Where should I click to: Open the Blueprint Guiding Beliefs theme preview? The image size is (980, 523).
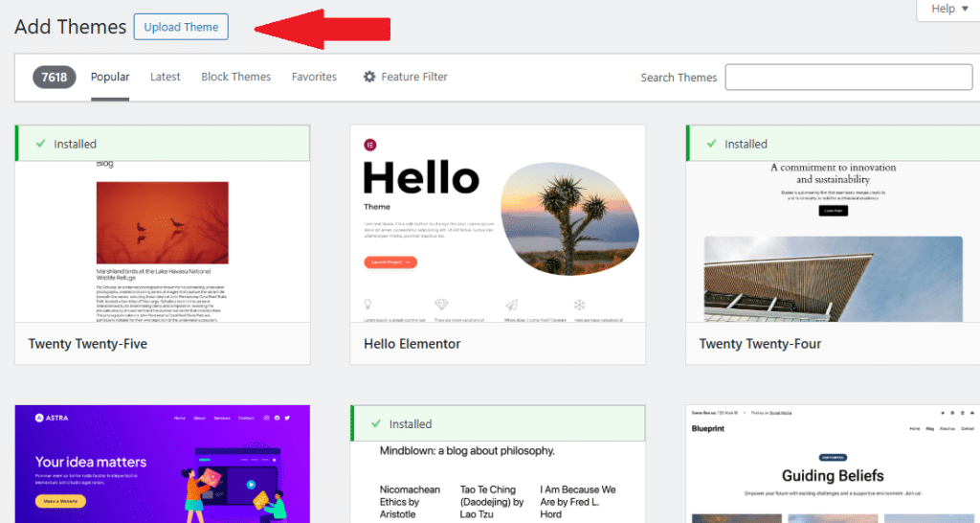834,465
